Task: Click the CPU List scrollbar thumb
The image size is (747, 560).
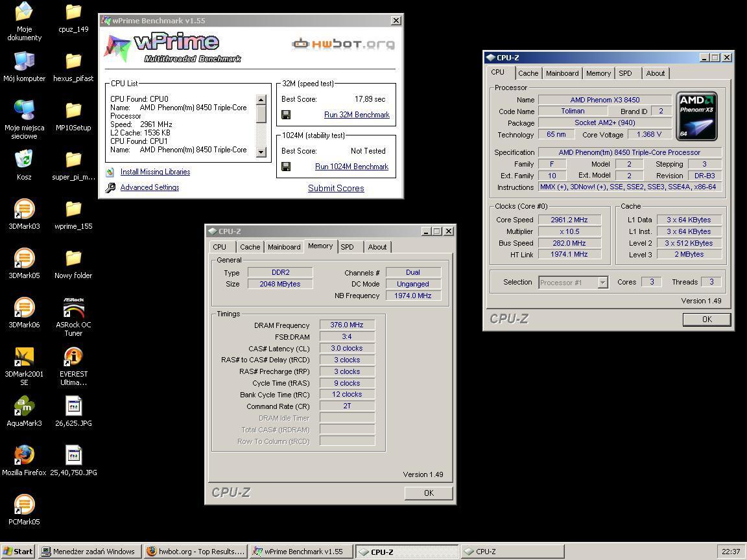Action: 261,114
